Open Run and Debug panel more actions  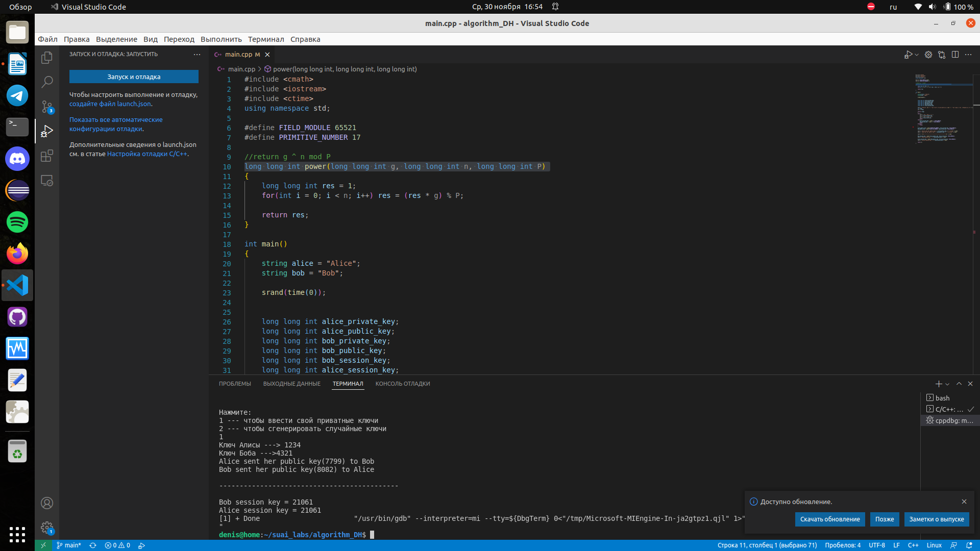click(197, 54)
